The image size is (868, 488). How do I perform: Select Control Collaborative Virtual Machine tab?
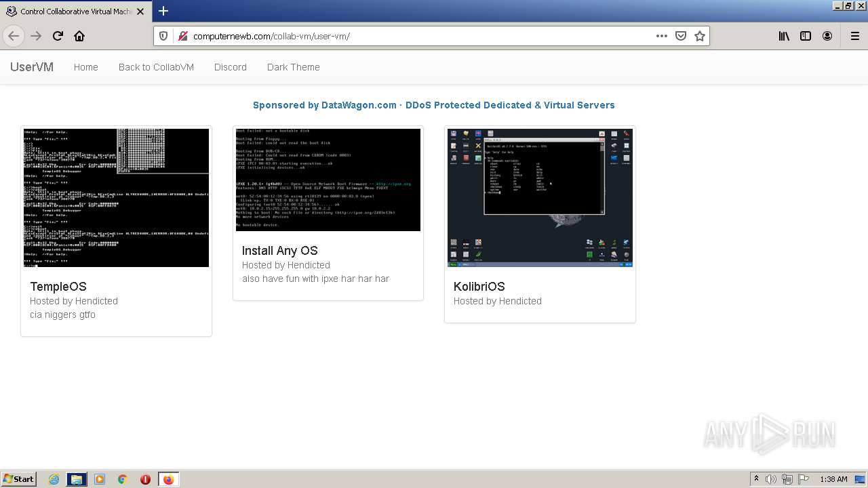click(76, 11)
